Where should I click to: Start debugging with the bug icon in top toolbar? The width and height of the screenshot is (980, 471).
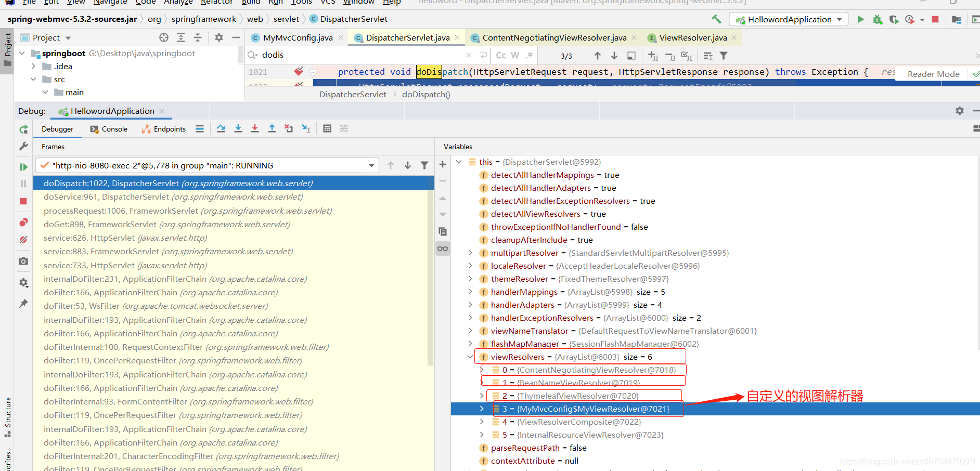click(878, 19)
